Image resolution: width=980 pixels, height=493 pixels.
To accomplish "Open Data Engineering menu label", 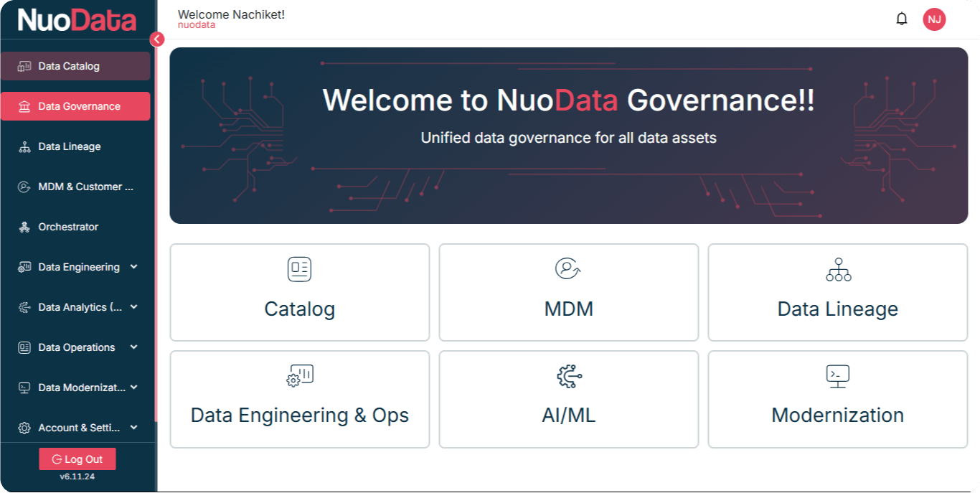I will tap(79, 267).
